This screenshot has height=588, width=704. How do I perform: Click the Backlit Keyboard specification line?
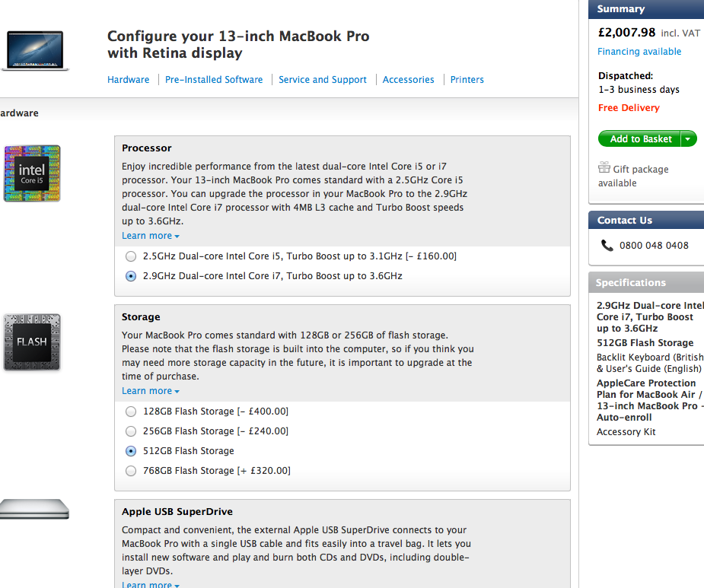coord(650,363)
